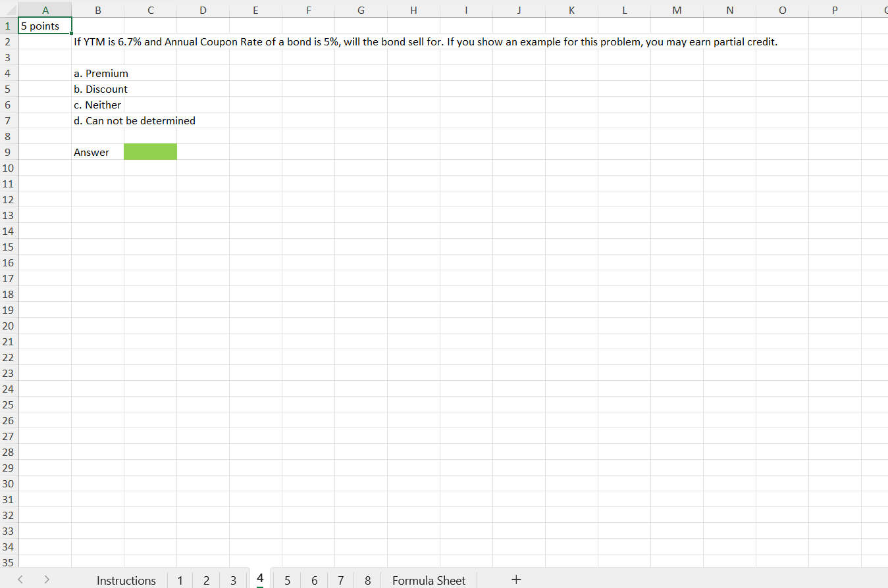This screenshot has height=588, width=888.
Task: Select row 30 by its row header
Action: point(9,483)
